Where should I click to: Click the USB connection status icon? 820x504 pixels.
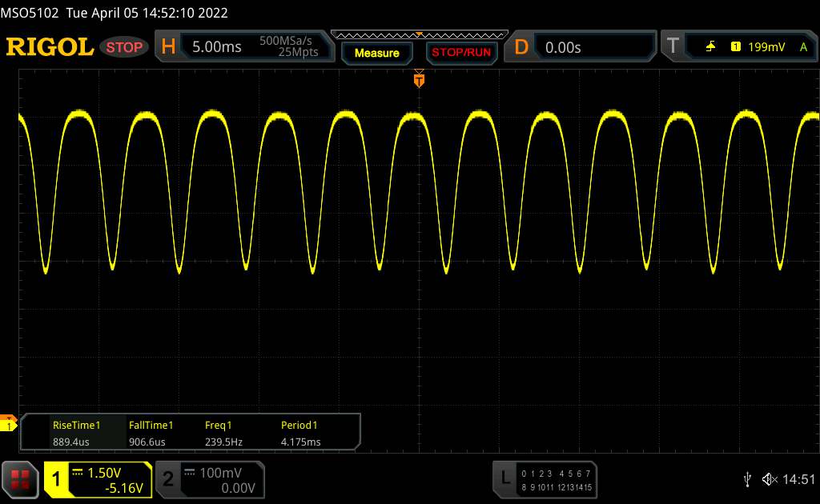pyautogui.click(x=747, y=479)
